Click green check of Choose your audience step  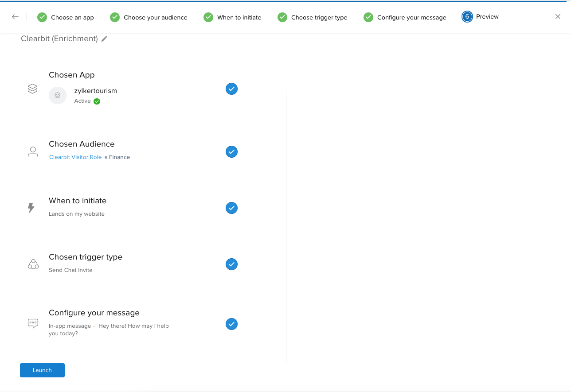tap(115, 17)
